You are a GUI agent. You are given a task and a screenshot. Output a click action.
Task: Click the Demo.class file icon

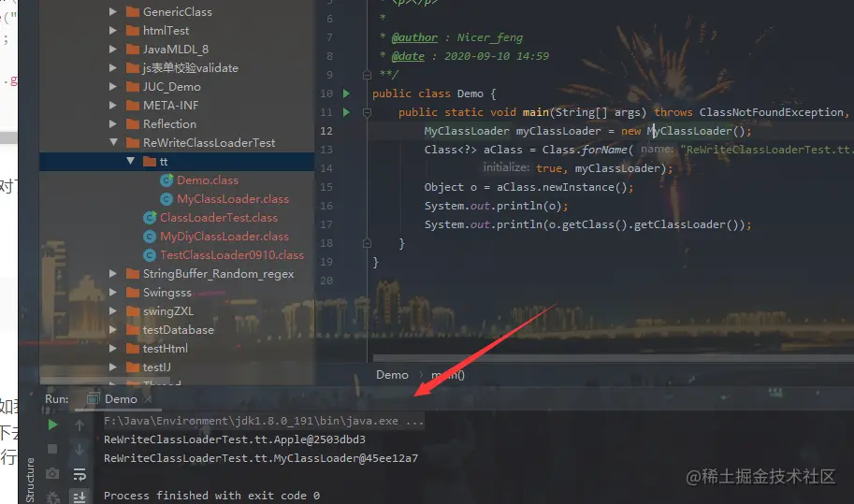(x=166, y=180)
